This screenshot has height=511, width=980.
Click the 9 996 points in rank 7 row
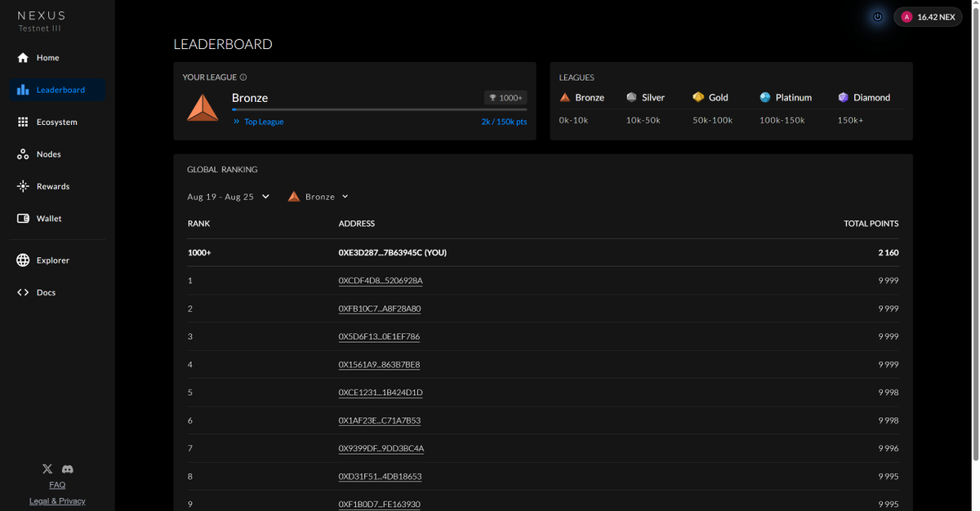coord(889,448)
